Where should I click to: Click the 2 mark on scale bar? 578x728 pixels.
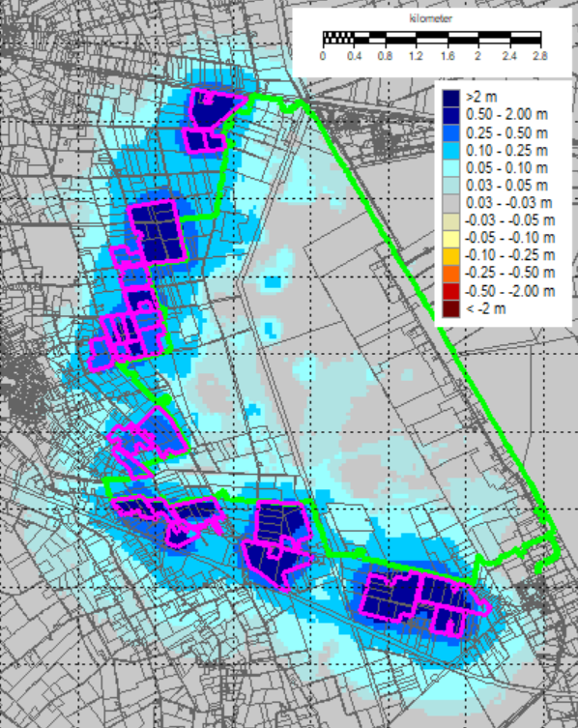coord(477,56)
